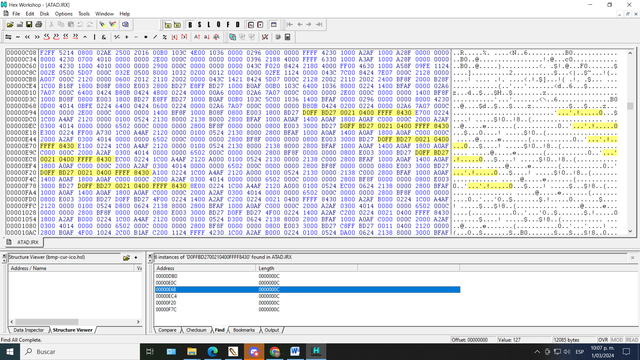640x360 pixels.
Task: Click the Goto toolbar icon with globe
Action: (125, 24)
